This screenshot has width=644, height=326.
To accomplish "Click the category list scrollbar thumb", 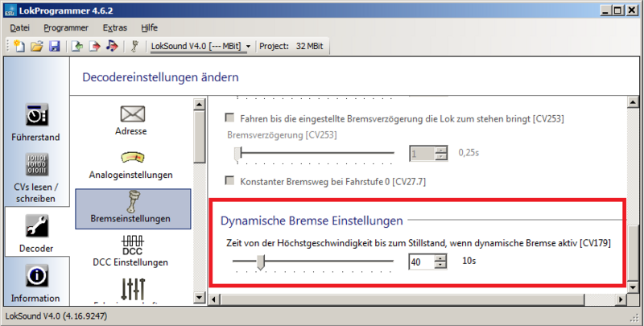I will 199,137.
